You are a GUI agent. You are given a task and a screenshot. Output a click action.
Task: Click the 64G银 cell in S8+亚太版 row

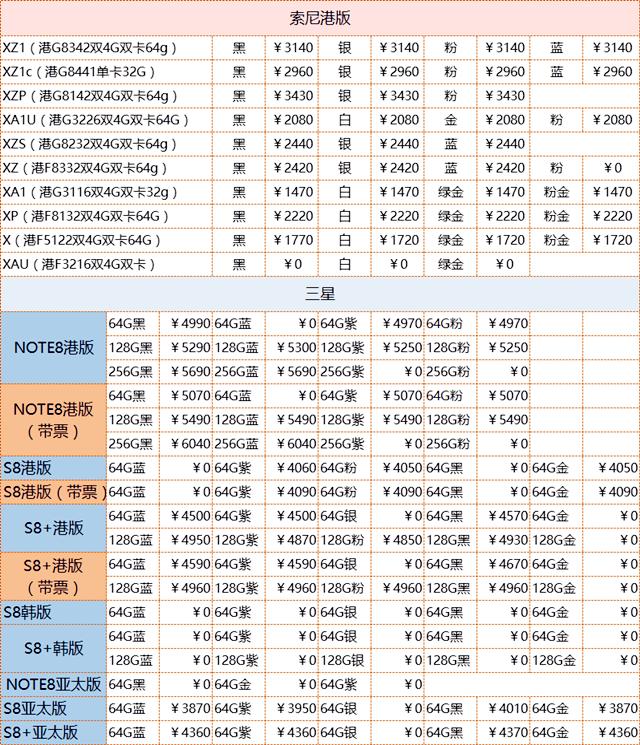tap(344, 733)
